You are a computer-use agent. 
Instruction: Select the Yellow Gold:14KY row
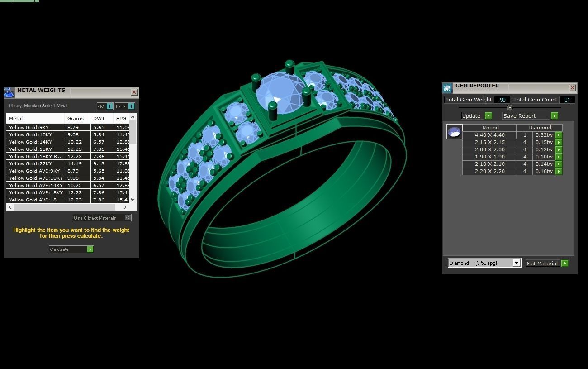(68, 142)
